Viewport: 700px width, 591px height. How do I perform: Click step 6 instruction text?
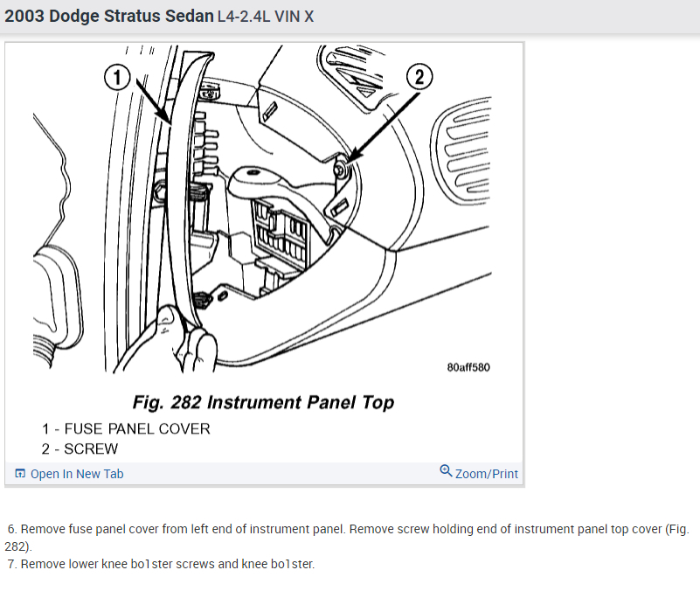(347, 538)
